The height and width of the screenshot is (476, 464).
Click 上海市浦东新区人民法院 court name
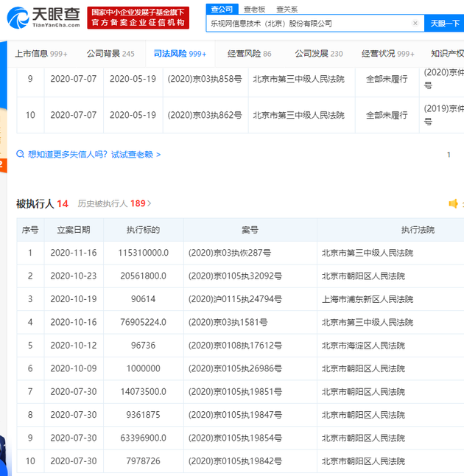368,299
